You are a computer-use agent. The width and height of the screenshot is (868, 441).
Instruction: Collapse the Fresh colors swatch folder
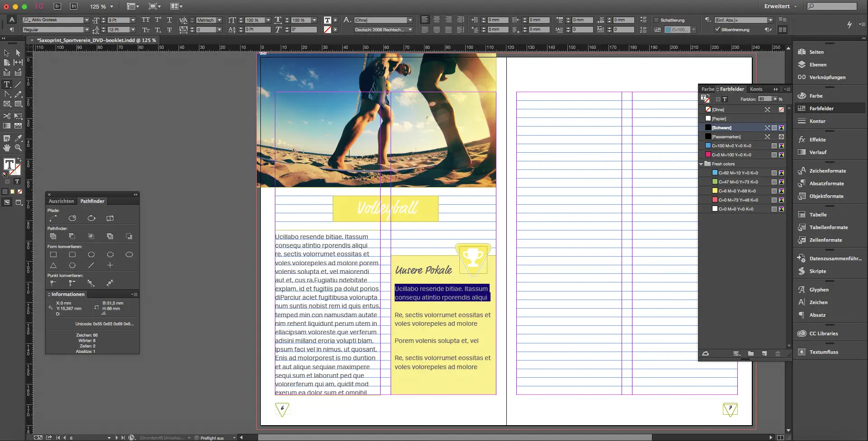(x=702, y=164)
